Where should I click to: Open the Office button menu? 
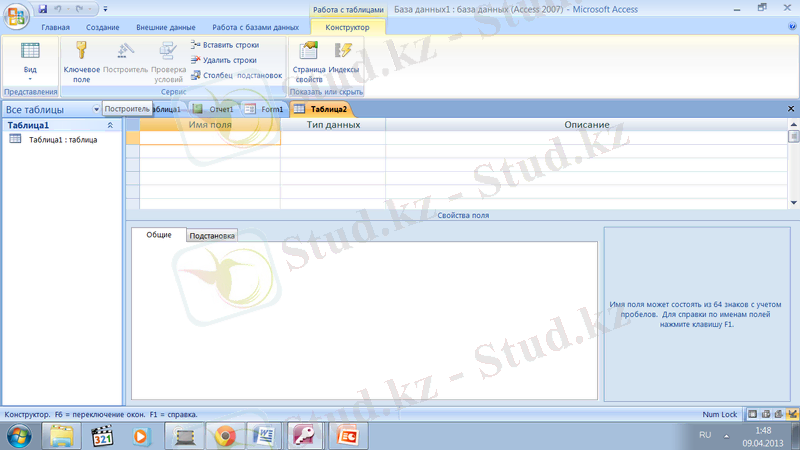click(x=15, y=15)
